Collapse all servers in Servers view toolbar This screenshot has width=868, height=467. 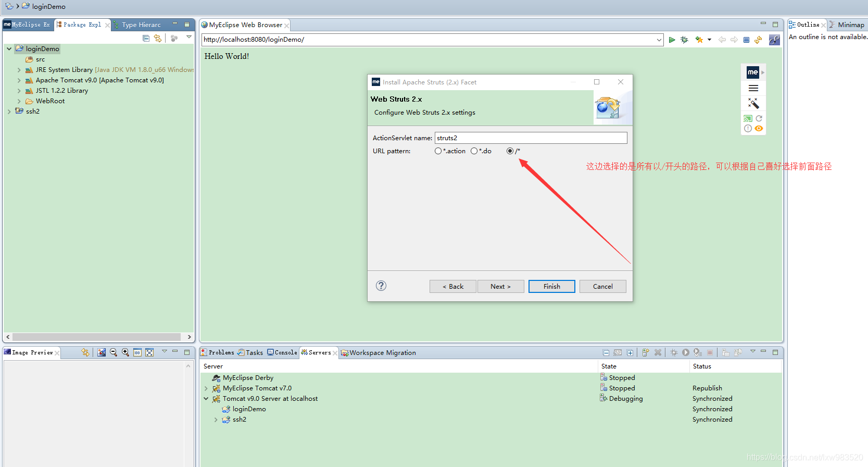[x=606, y=352]
